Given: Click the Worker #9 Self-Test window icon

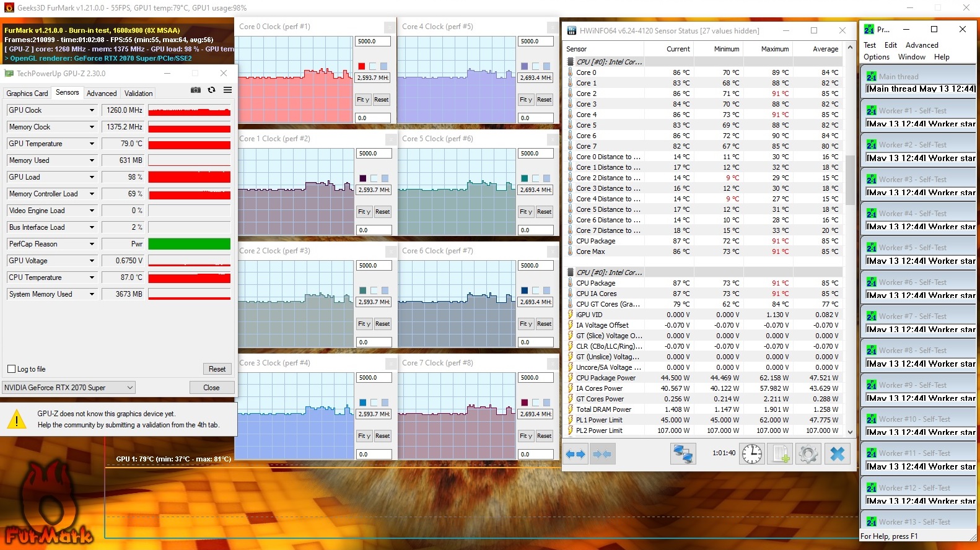Looking at the screenshot, I should 872,385.
